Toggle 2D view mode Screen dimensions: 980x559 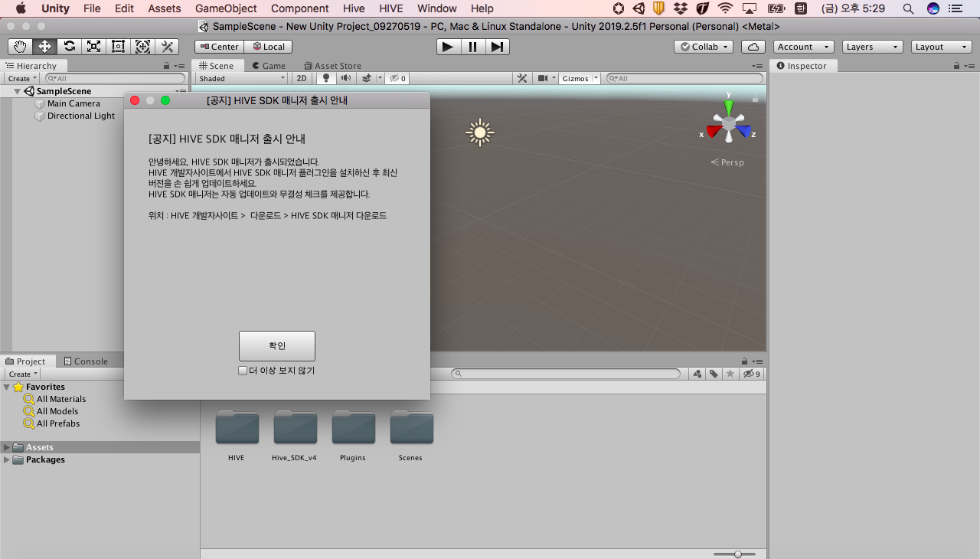pos(302,78)
